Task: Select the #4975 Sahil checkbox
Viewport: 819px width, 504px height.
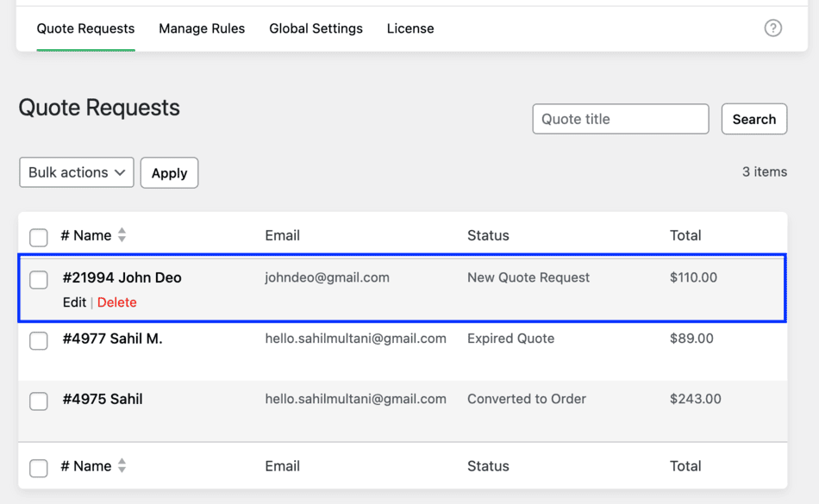Action: 39,401
